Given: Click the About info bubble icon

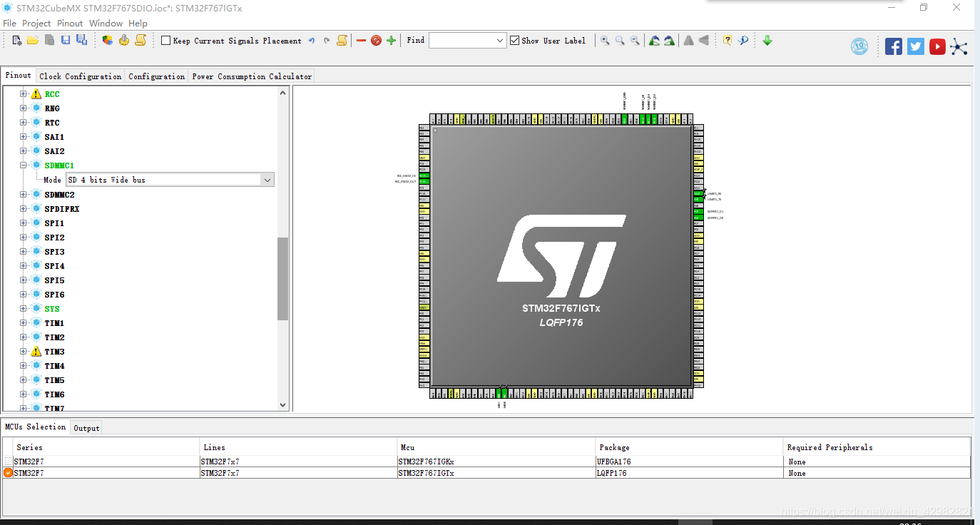Looking at the screenshot, I should pyautogui.click(x=743, y=41).
